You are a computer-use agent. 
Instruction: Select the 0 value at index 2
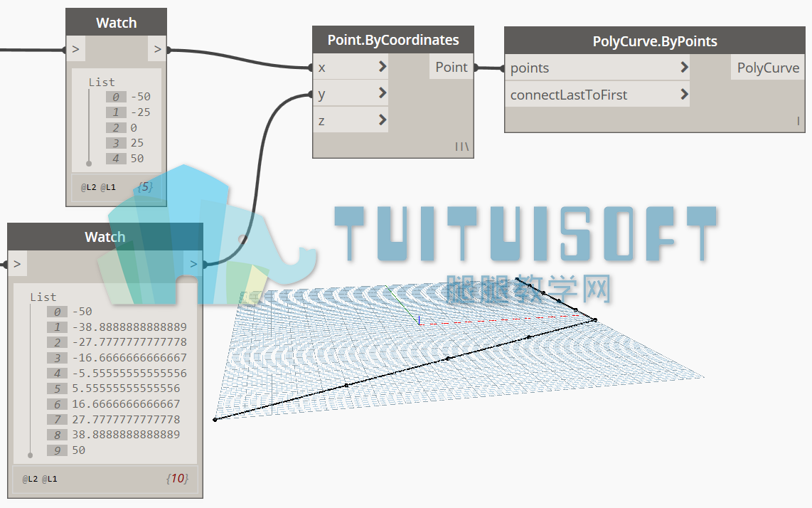[x=134, y=127]
